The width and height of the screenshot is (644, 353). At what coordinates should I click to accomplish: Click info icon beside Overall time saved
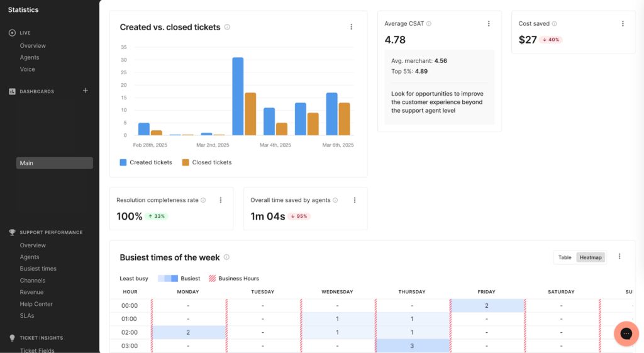click(x=335, y=200)
